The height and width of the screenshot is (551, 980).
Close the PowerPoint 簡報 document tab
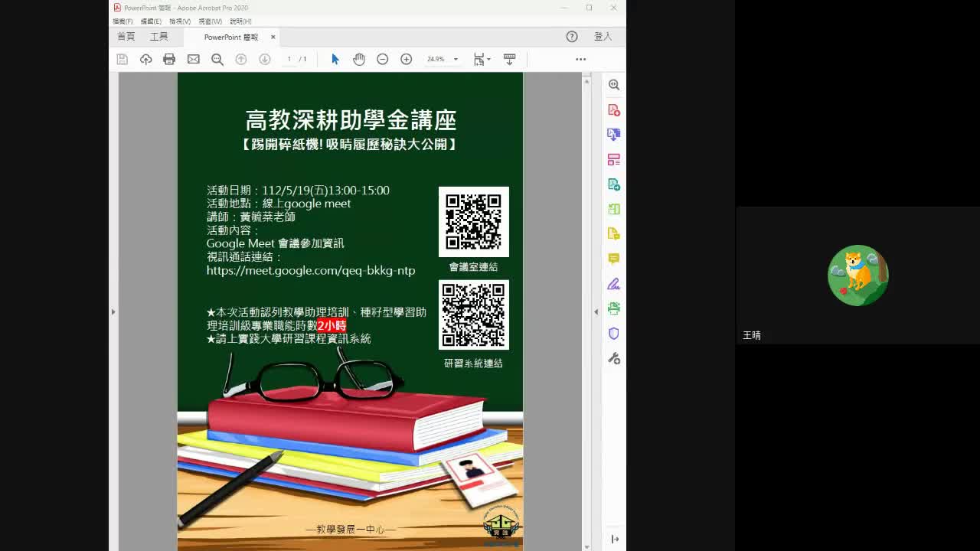273,37
